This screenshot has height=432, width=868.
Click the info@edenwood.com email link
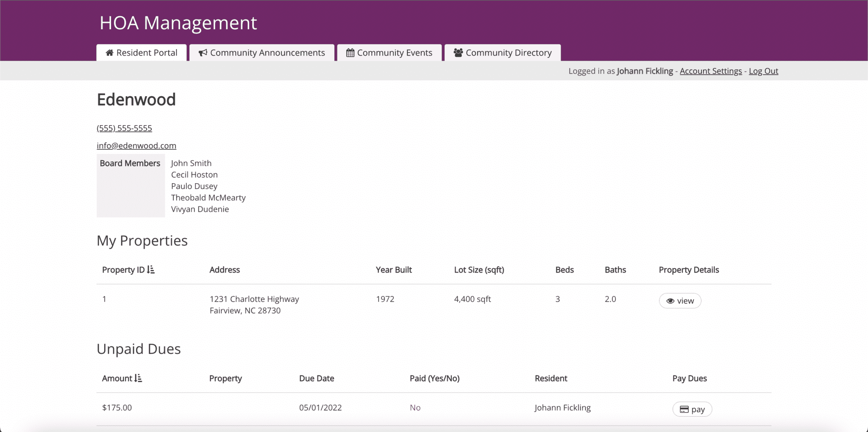pos(136,145)
